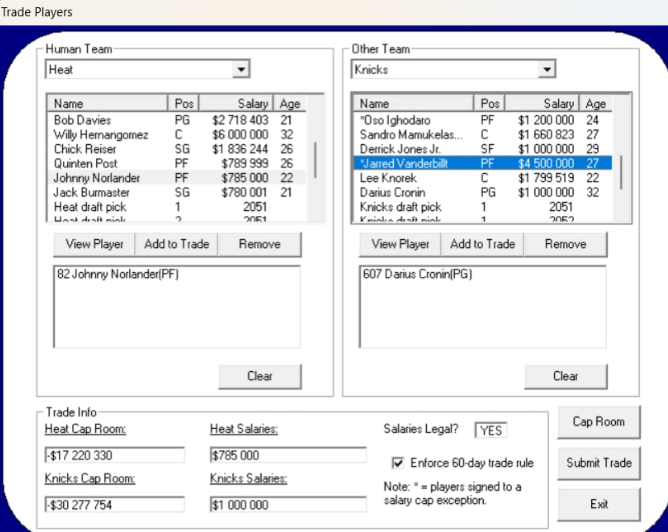Image resolution: width=668 pixels, height=532 pixels.
Task: Select Sandro Mamukelas... in Knicks roster
Action: 483,135
